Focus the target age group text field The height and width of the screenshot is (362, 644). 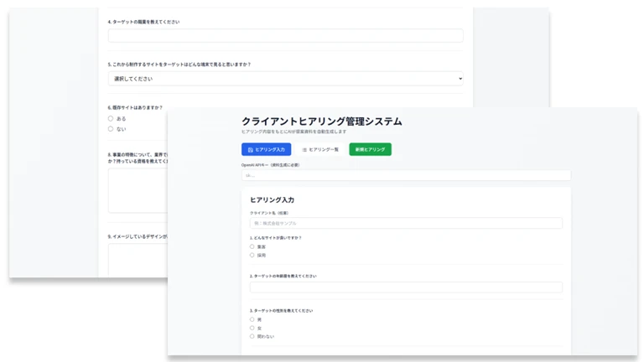coord(406,287)
